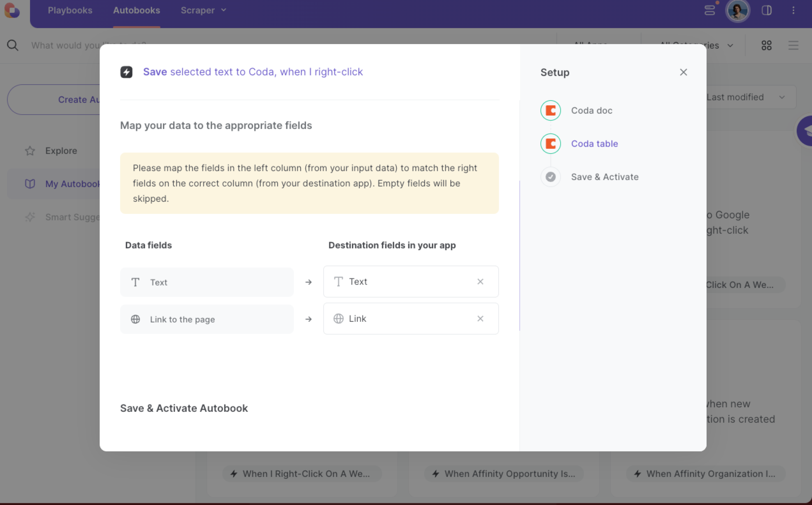Click the Coda doc step icon
Screen dimensions: 812x505
point(550,110)
